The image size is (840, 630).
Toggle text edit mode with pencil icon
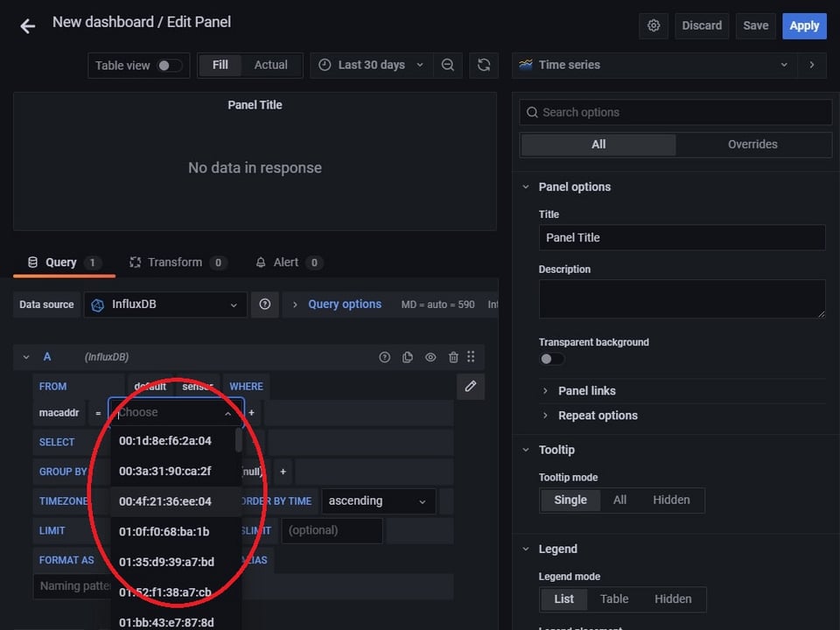coord(471,386)
